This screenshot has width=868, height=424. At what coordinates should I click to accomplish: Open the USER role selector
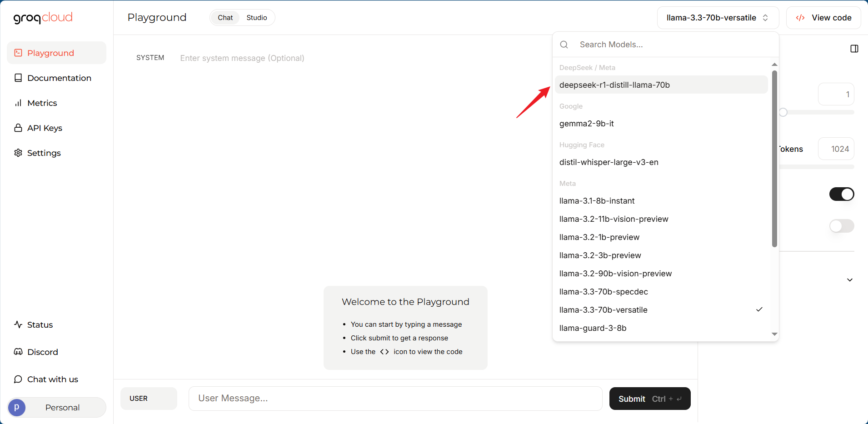tap(149, 398)
